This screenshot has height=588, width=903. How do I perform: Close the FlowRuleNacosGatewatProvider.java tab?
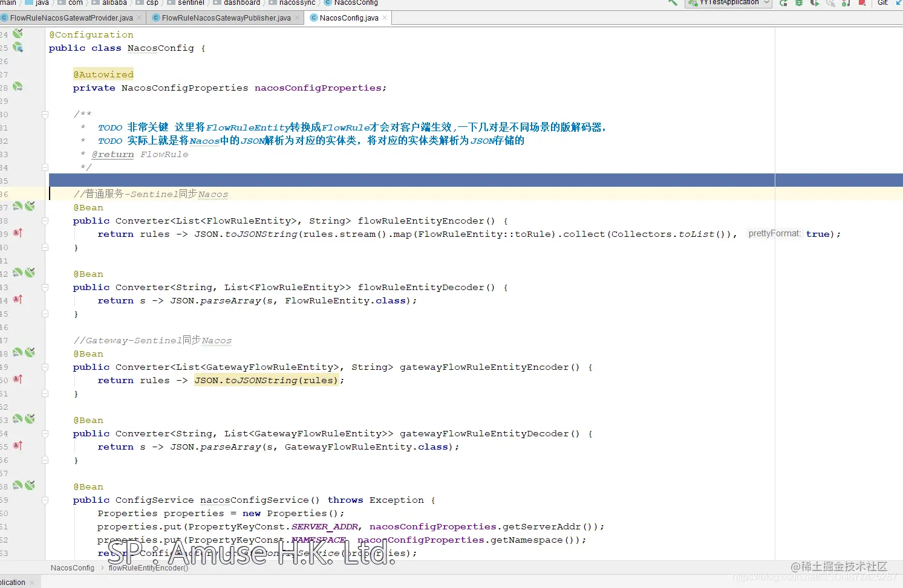point(139,18)
